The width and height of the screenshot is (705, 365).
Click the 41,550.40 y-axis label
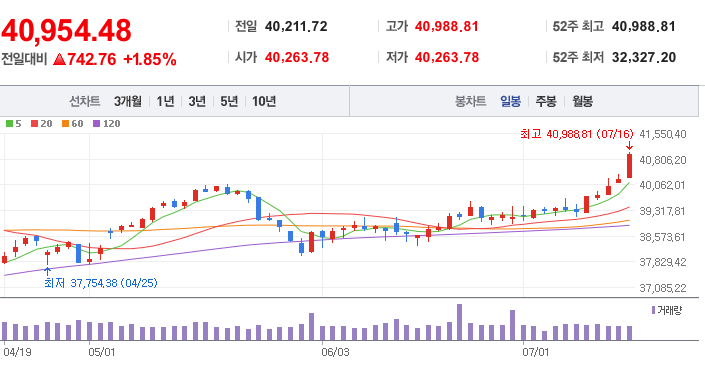(x=663, y=134)
